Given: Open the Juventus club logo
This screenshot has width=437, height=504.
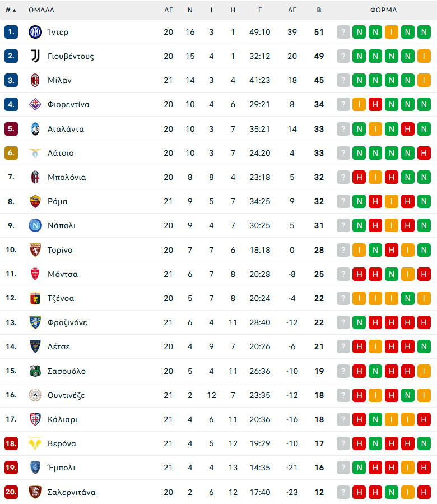Looking at the screenshot, I should [x=35, y=56].
